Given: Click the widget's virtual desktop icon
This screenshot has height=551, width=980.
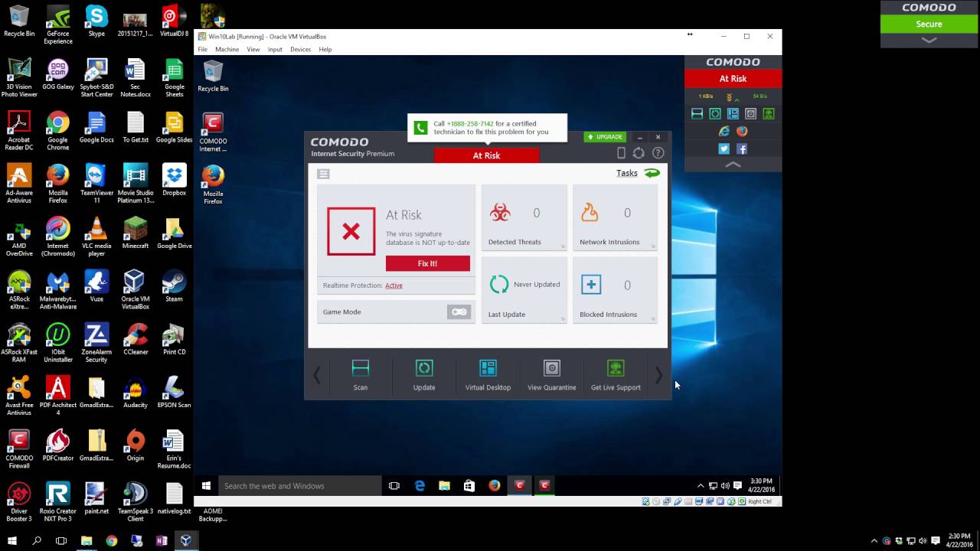Looking at the screenshot, I should click(x=733, y=113).
